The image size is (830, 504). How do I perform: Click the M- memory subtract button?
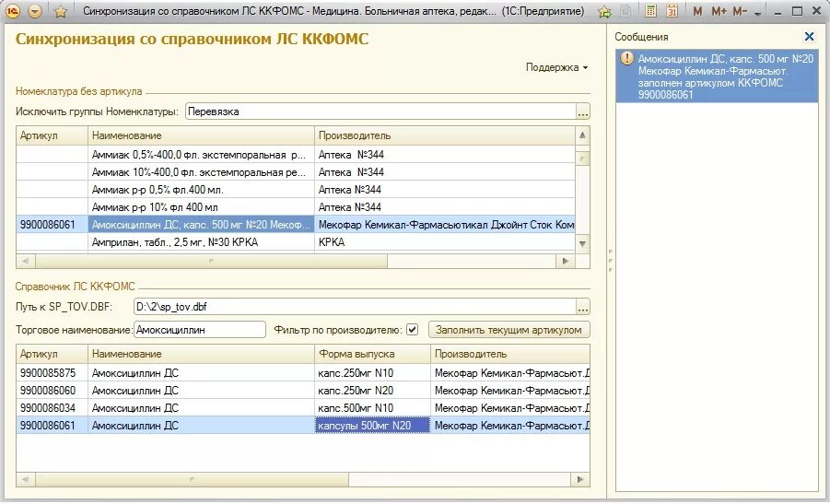tap(740, 11)
